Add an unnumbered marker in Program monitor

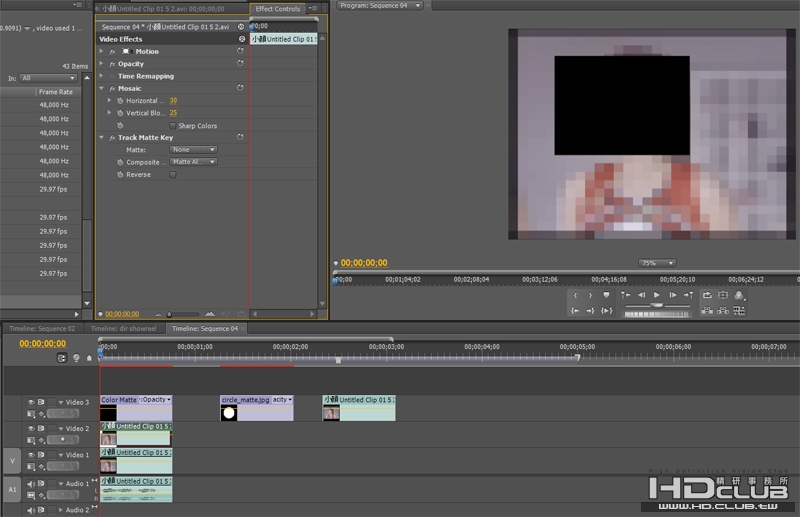coord(606,295)
